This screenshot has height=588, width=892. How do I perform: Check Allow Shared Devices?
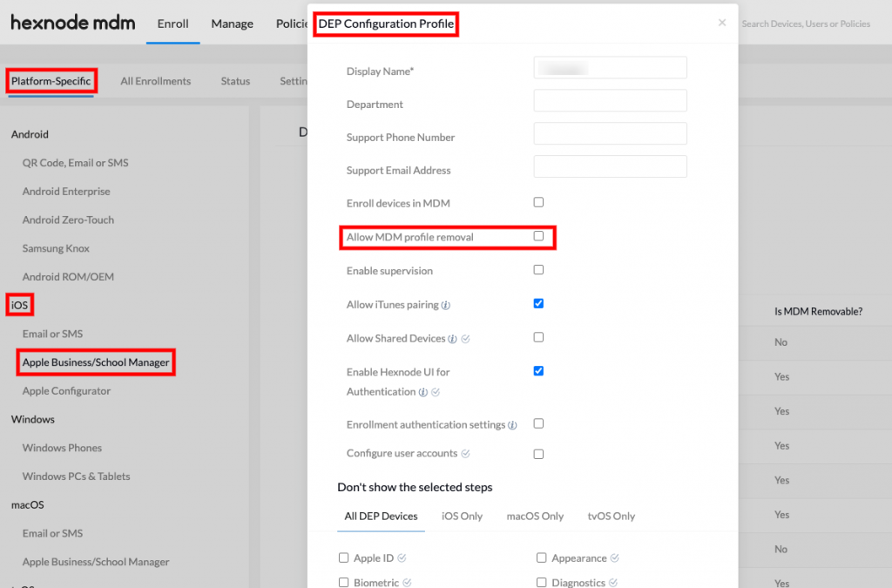(538, 337)
